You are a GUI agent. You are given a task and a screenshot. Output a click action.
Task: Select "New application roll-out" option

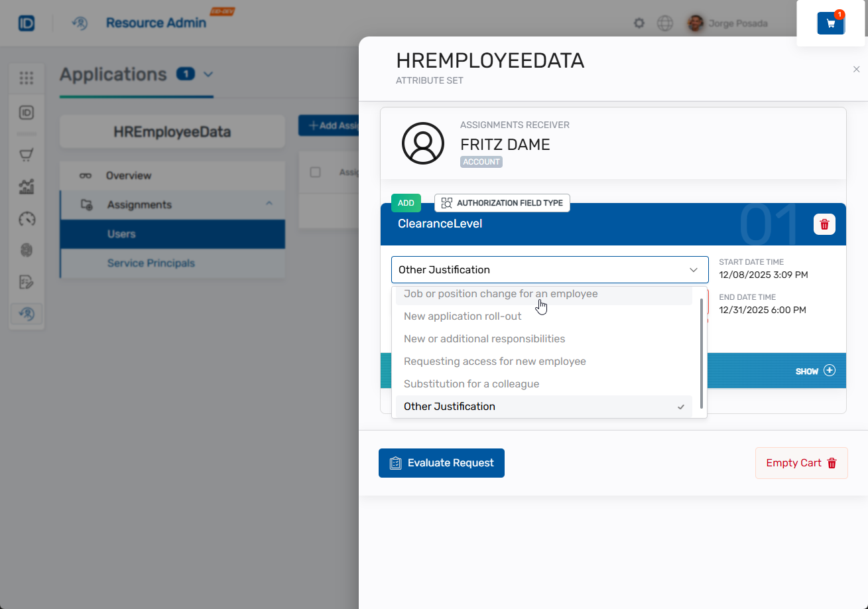462,316
